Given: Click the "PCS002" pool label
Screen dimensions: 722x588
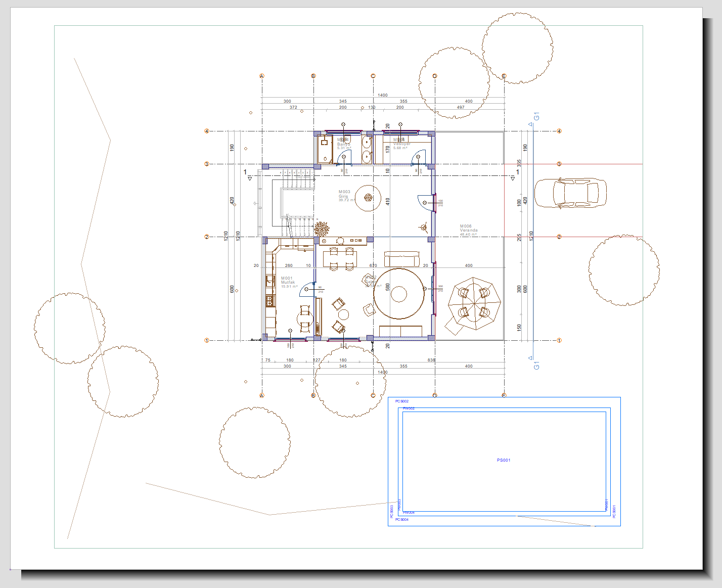Looking at the screenshot, I should click(x=402, y=401).
